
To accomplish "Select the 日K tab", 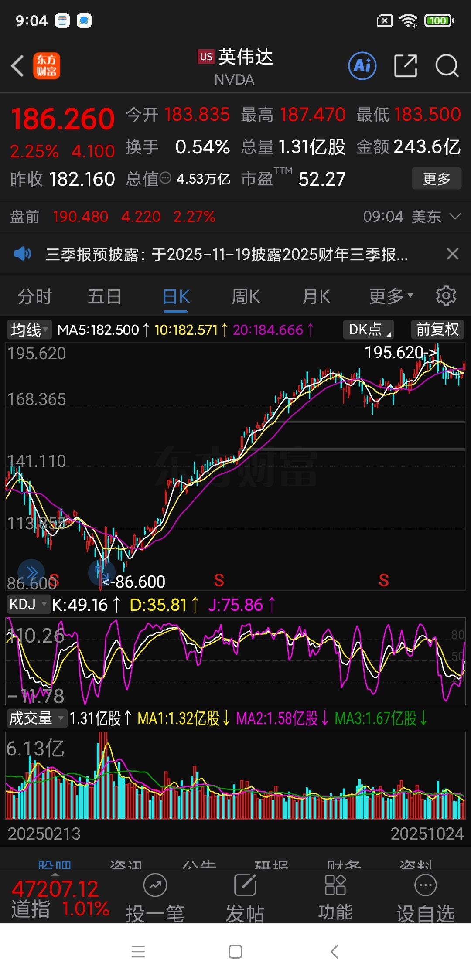I will [x=176, y=297].
